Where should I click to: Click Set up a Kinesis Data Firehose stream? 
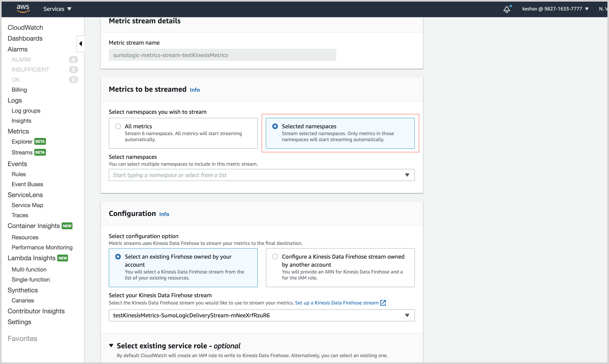click(337, 303)
